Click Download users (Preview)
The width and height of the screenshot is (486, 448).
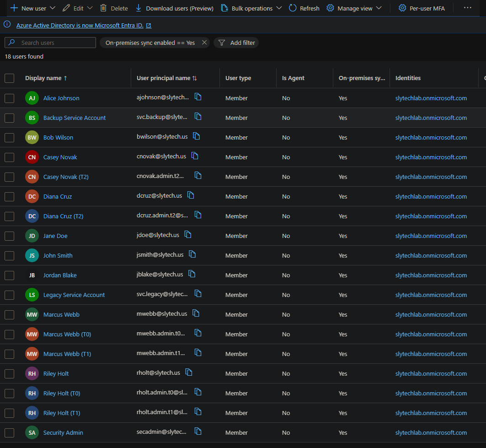[175, 8]
